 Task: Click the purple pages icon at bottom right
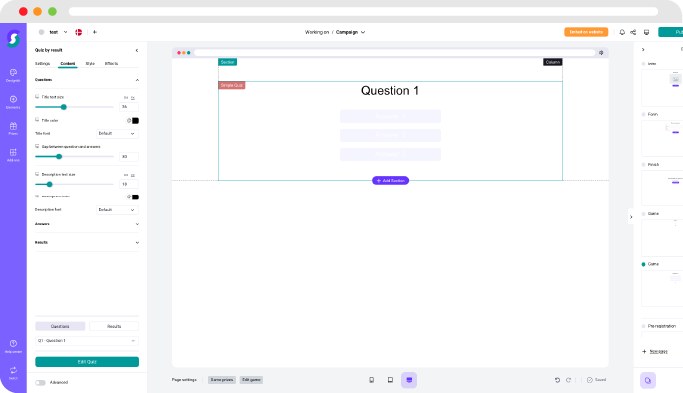648,380
